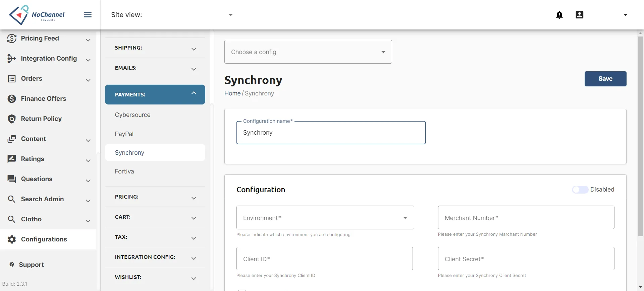
Task: Select Cybersource payment config
Action: (x=155, y=115)
